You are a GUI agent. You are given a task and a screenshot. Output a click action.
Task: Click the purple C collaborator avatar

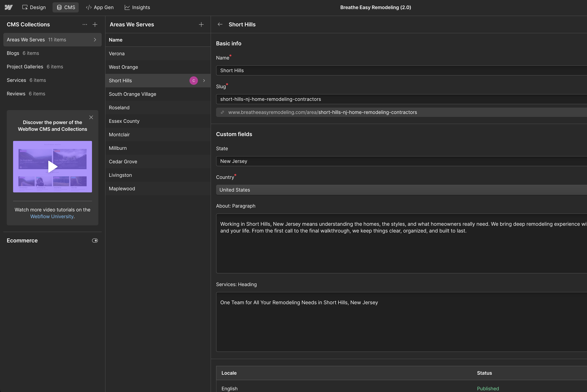pos(193,81)
